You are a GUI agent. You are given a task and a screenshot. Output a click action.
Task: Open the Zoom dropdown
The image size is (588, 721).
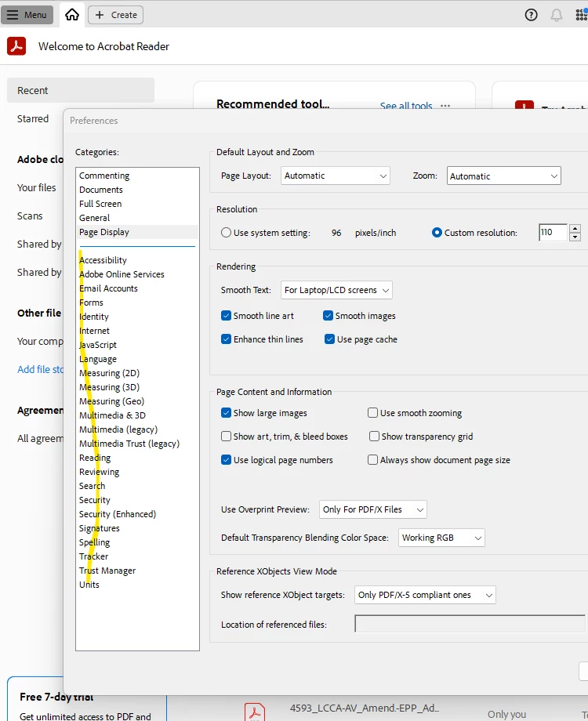click(504, 176)
